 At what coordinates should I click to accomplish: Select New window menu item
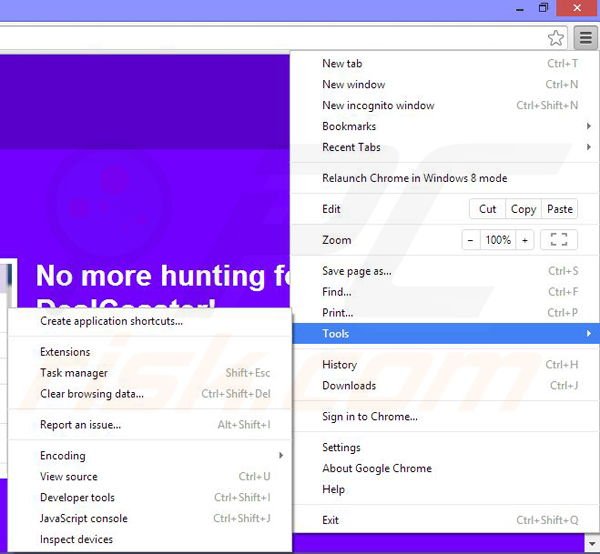point(445,84)
